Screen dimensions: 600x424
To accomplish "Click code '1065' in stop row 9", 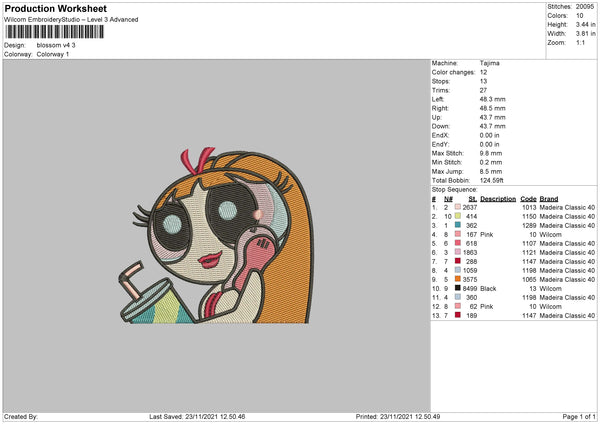I will coord(529,279).
